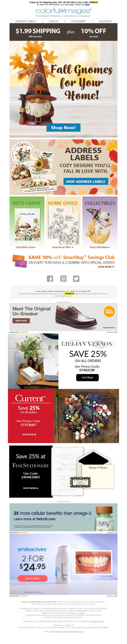
Task: Click the Samuel Hubbard round orange logo
Action: (x=109, y=311)
